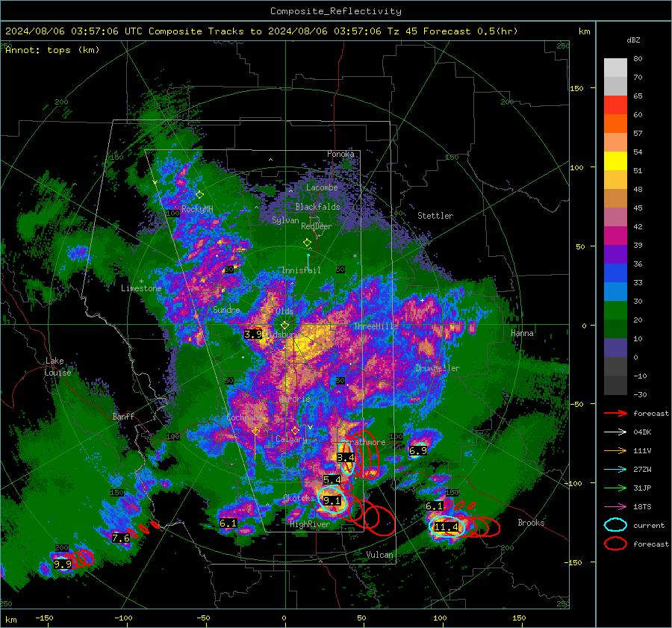Click the storm top label 9.9

pyautogui.click(x=63, y=564)
